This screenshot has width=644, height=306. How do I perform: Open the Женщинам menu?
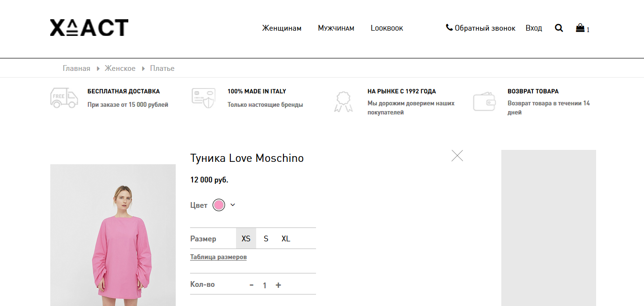click(x=282, y=28)
